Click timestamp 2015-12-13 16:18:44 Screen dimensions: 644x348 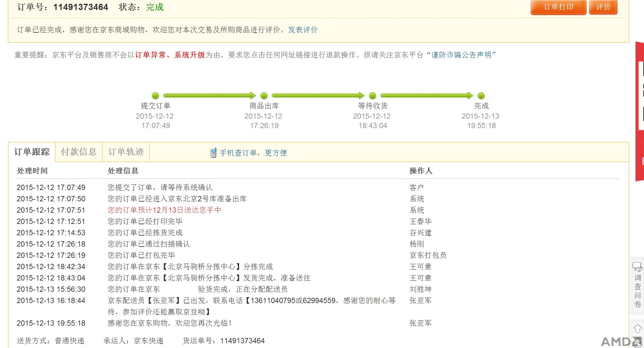point(51,301)
